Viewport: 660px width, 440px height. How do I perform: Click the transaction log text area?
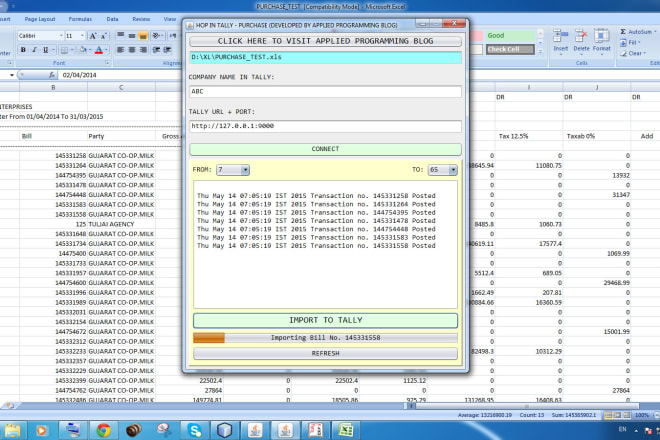coord(325,245)
